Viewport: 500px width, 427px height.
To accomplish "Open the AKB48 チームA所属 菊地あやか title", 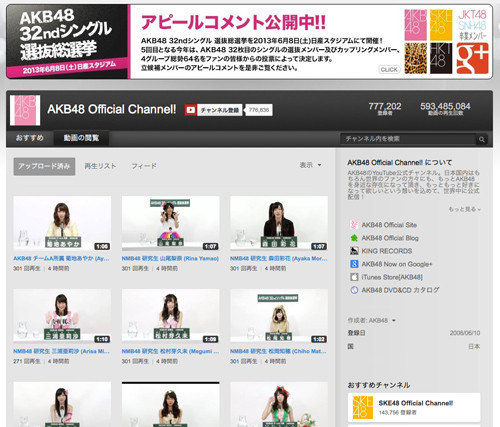I will tap(62, 258).
